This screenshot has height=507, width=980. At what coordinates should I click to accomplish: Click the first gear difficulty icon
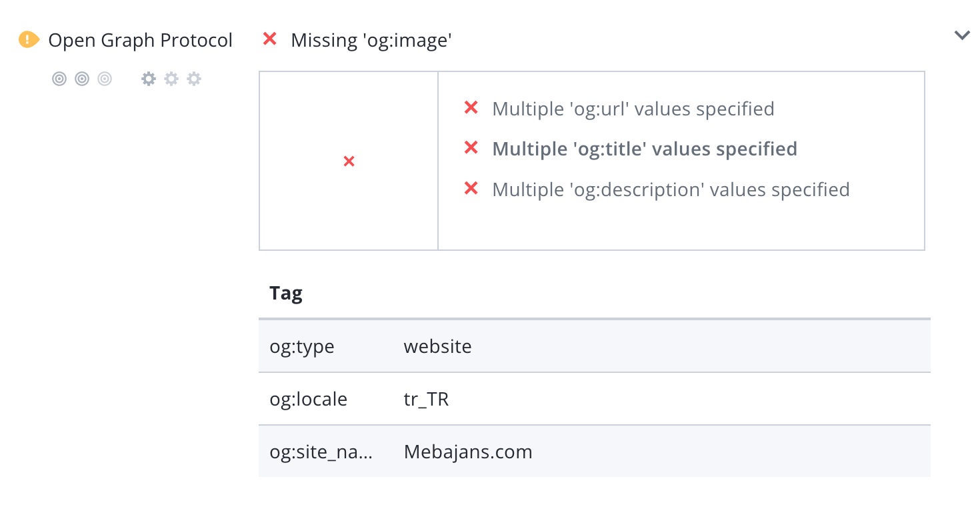[149, 79]
